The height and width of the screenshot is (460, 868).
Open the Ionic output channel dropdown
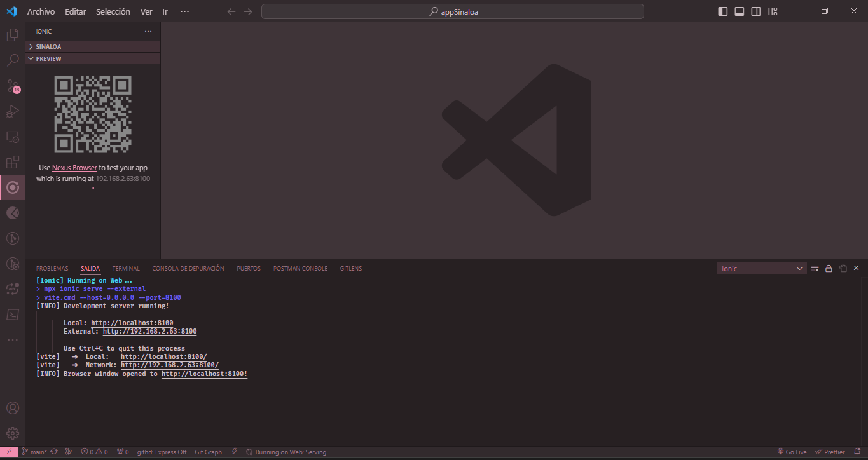(x=762, y=269)
